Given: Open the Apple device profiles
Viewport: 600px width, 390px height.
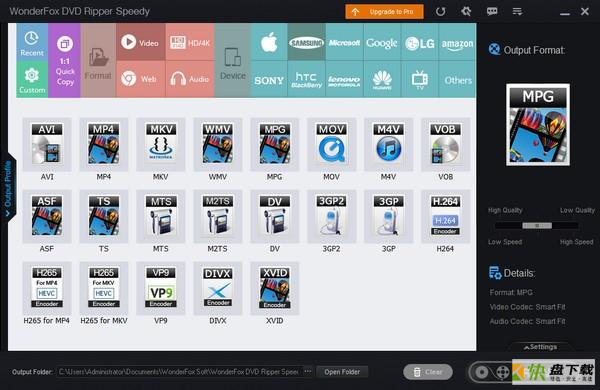Looking at the screenshot, I should coord(269,42).
